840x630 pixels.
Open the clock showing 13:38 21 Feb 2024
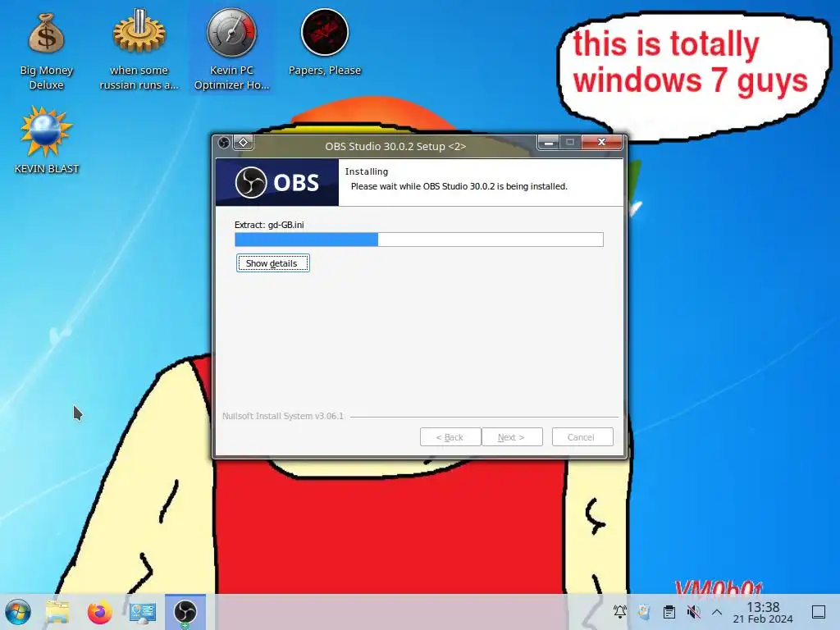763,612
